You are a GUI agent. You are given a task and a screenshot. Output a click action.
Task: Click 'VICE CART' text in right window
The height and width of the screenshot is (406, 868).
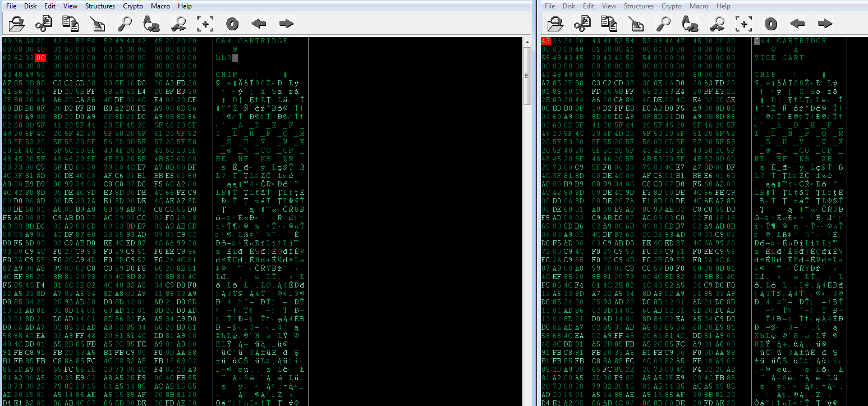click(x=779, y=58)
